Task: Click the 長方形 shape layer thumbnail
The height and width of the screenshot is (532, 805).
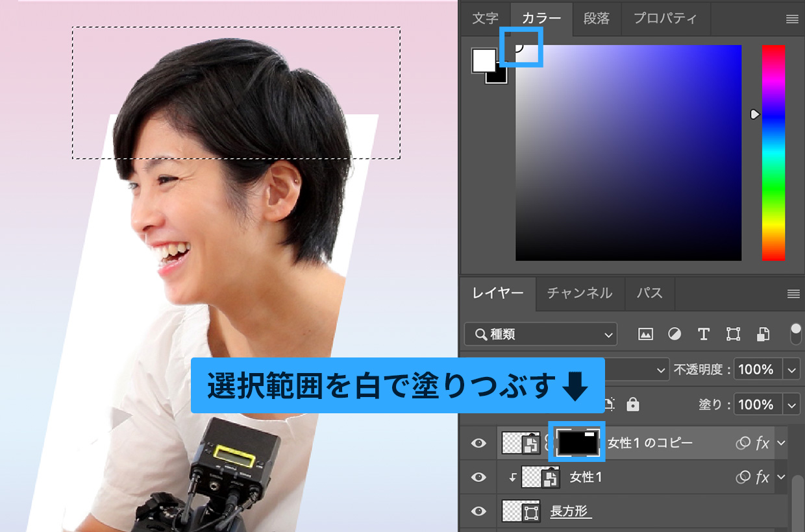Action: pyautogui.click(x=521, y=511)
